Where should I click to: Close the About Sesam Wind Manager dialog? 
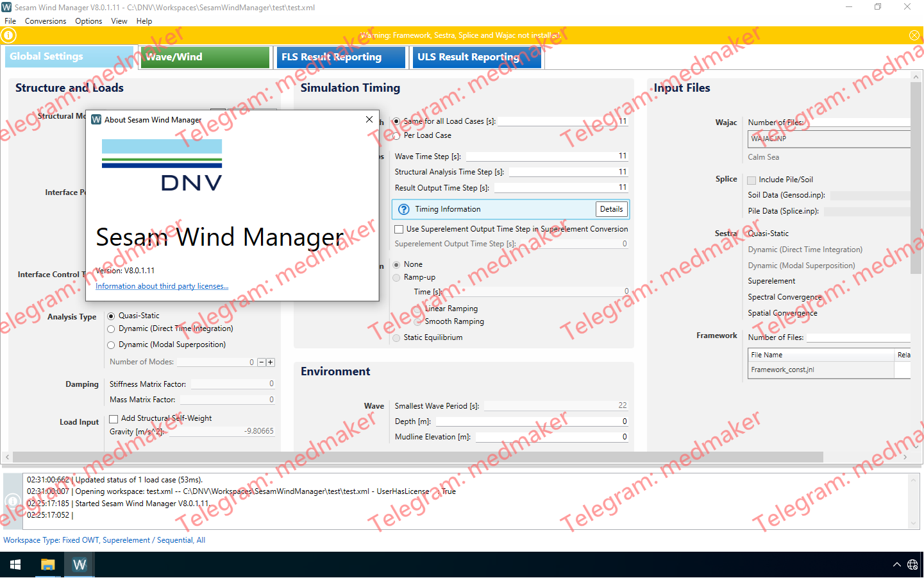(x=369, y=119)
